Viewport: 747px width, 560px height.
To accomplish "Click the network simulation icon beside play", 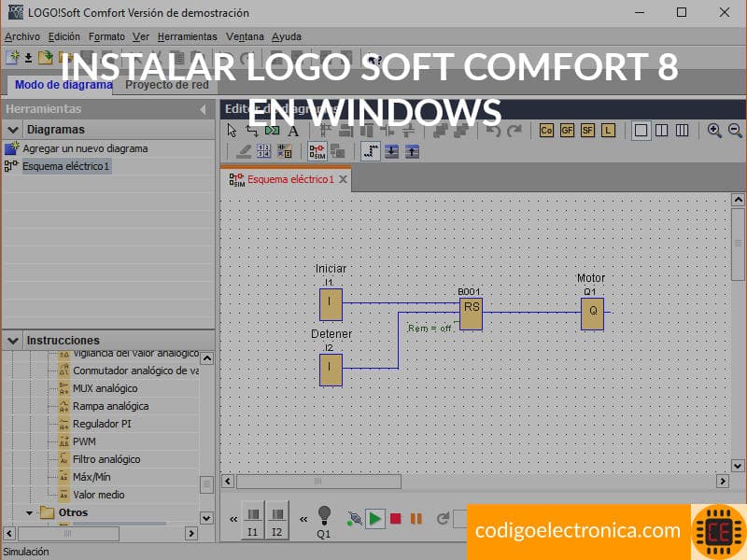I will coord(354,519).
